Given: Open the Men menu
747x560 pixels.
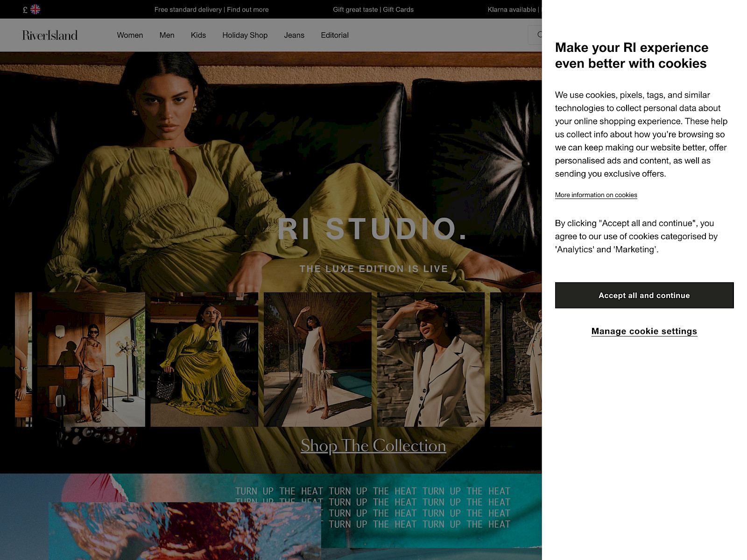Looking at the screenshot, I should tap(167, 35).
